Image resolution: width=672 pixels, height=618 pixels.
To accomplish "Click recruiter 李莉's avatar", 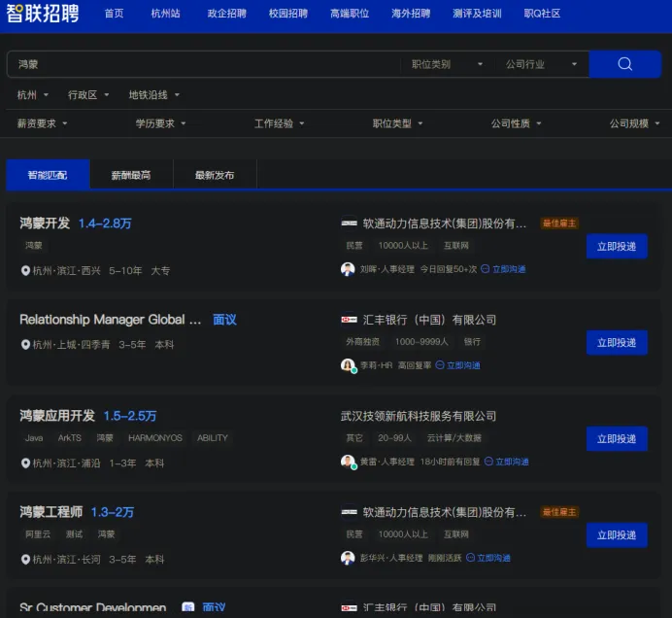I will pyautogui.click(x=348, y=365).
